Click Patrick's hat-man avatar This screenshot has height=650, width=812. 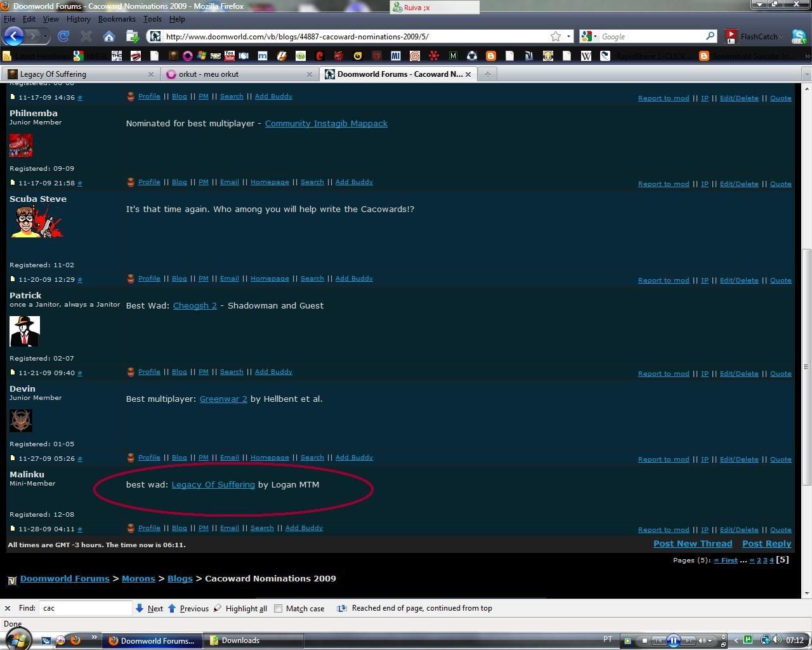click(25, 331)
